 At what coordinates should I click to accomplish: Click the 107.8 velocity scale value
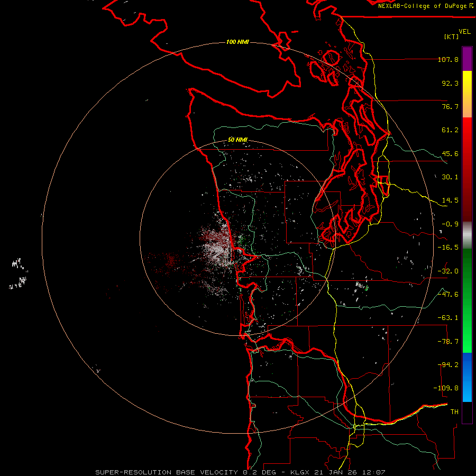click(x=448, y=59)
